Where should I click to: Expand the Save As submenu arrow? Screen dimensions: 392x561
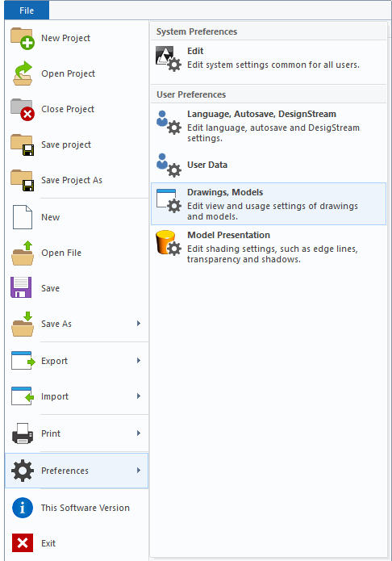tap(139, 324)
